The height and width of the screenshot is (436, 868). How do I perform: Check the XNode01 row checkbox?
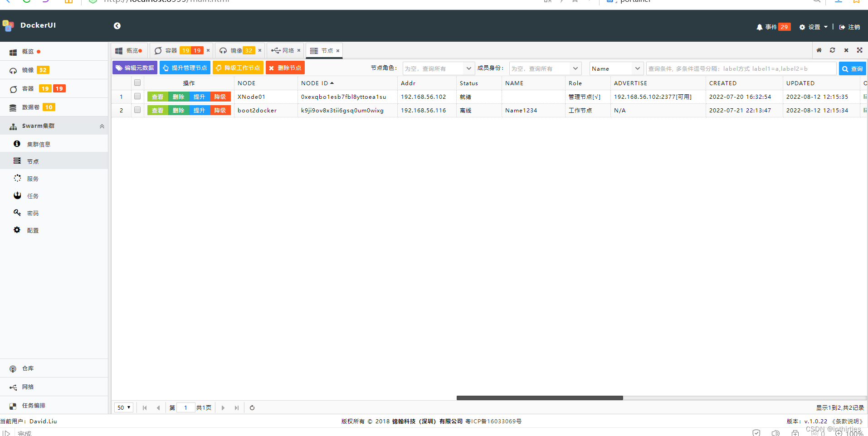pyautogui.click(x=137, y=96)
